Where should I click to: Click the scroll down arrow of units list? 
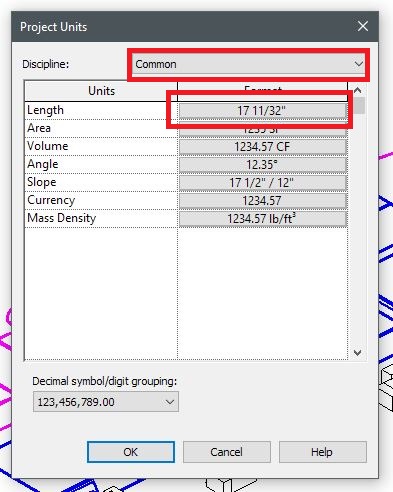coord(358,353)
